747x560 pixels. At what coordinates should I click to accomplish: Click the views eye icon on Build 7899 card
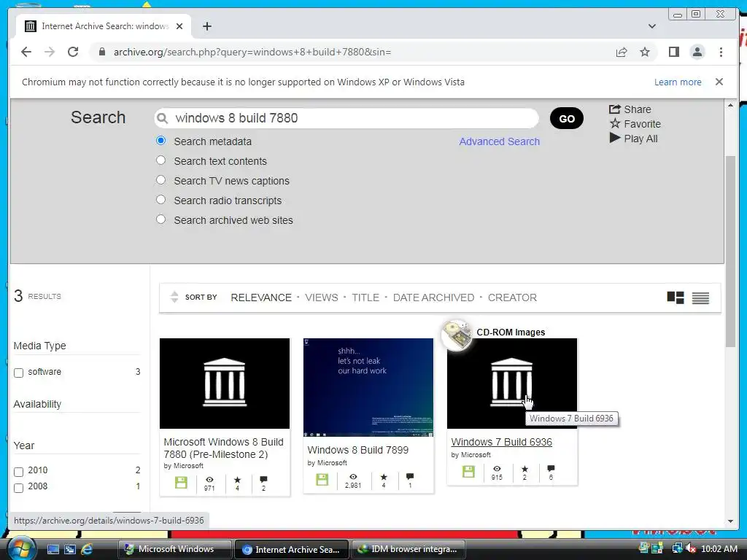[x=353, y=477]
